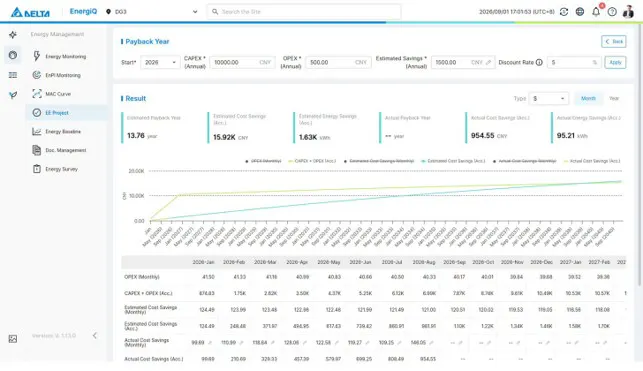Click the Back button
Viewport: 643px width, 371px height.
tap(614, 41)
